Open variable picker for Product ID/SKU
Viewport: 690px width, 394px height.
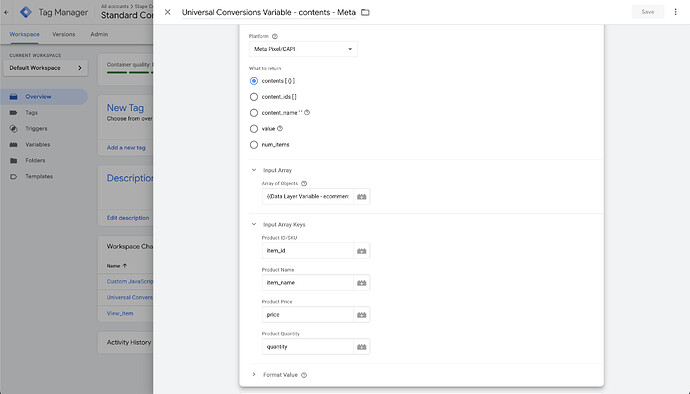[362, 250]
